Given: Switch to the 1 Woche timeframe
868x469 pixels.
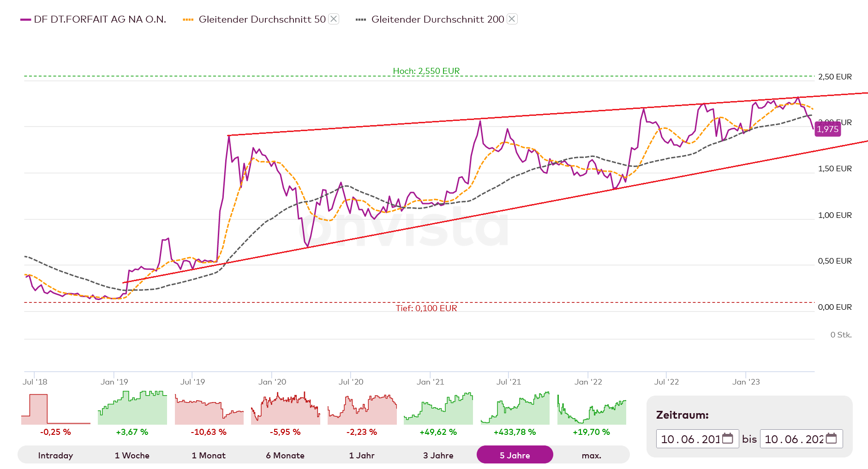Looking at the screenshot, I should coord(132,455).
